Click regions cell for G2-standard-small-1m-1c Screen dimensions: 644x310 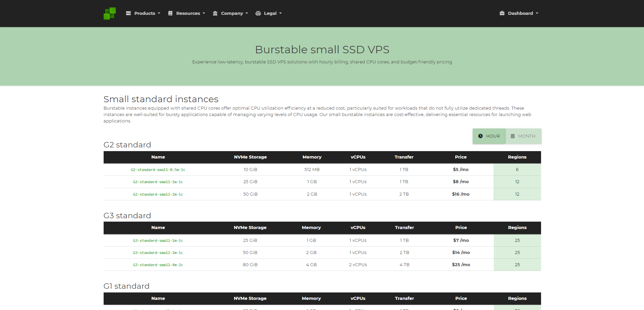(x=517, y=182)
